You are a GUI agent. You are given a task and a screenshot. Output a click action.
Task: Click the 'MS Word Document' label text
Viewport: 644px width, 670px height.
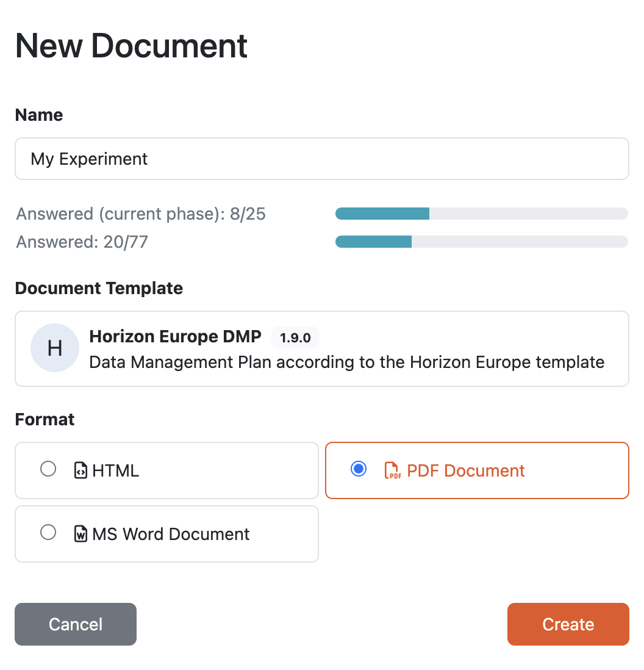(171, 534)
